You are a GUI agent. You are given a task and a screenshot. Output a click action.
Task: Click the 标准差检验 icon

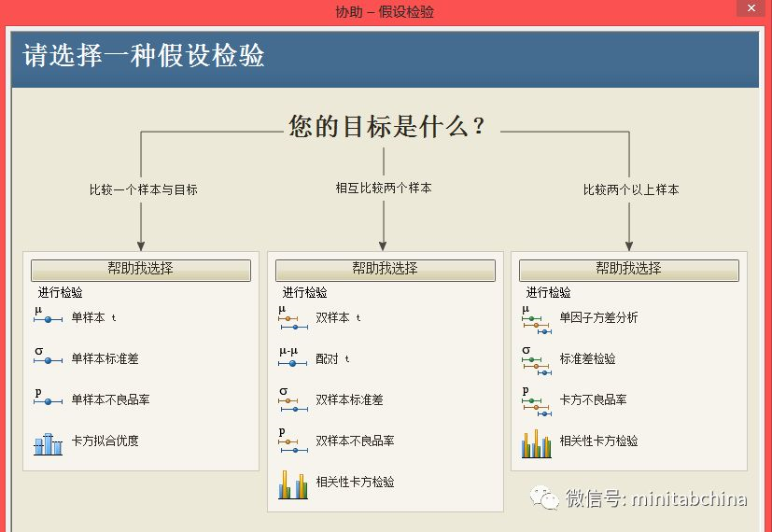(x=536, y=359)
